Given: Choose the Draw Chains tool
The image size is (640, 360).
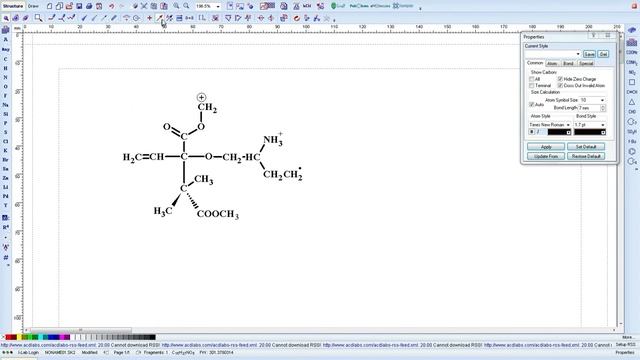Looking at the screenshot, I should [x=71, y=18].
